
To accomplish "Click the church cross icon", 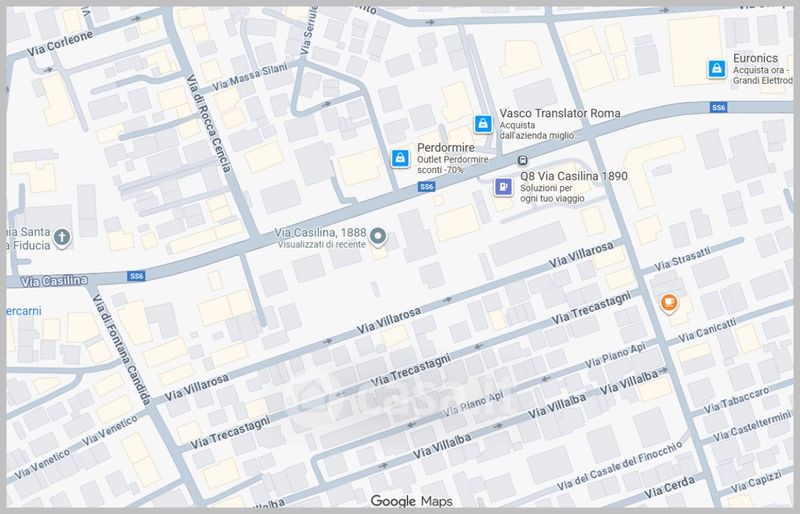I will point(62,237).
